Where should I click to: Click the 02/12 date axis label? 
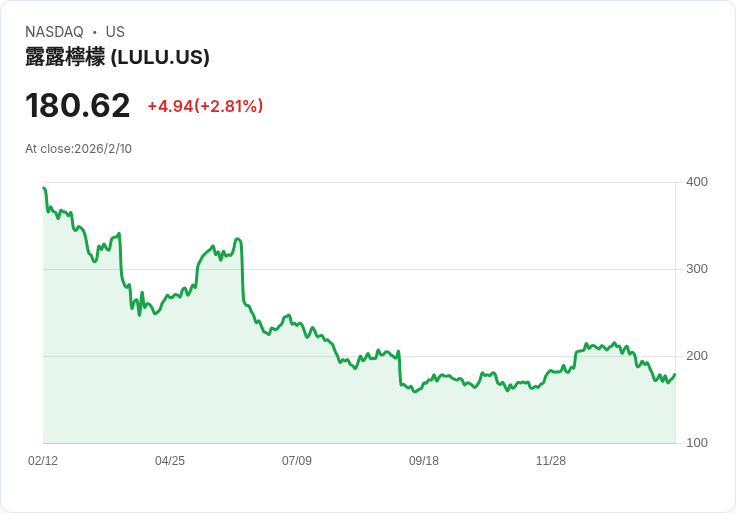pyautogui.click(x=43, y=460)
